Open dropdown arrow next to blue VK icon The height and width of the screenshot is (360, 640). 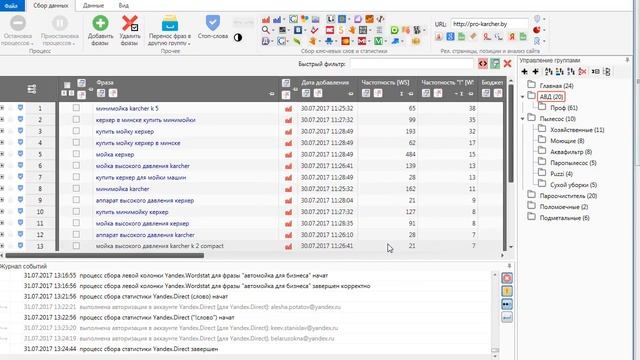coord(305,30)
